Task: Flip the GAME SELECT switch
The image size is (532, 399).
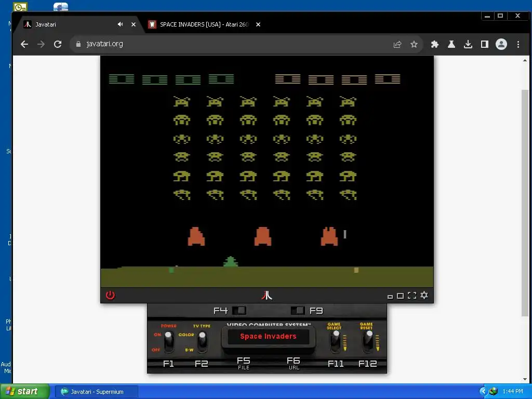Action: point(336,341)
